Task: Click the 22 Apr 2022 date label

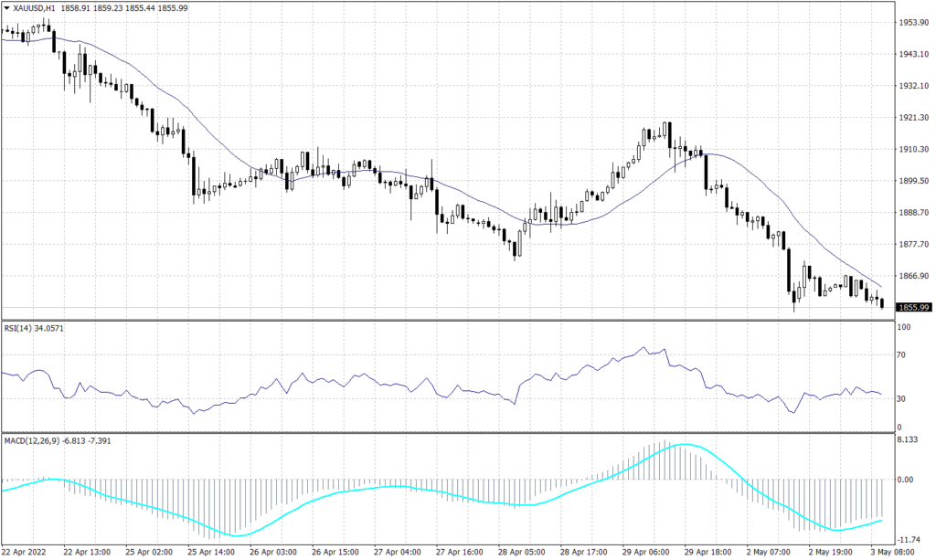Action: [x=25, y=552]
